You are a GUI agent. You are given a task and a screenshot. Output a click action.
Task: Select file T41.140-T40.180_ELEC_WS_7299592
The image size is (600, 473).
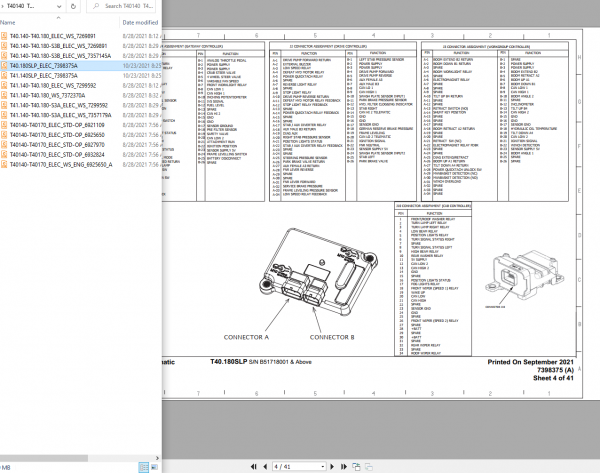click(x=53, y=86)
